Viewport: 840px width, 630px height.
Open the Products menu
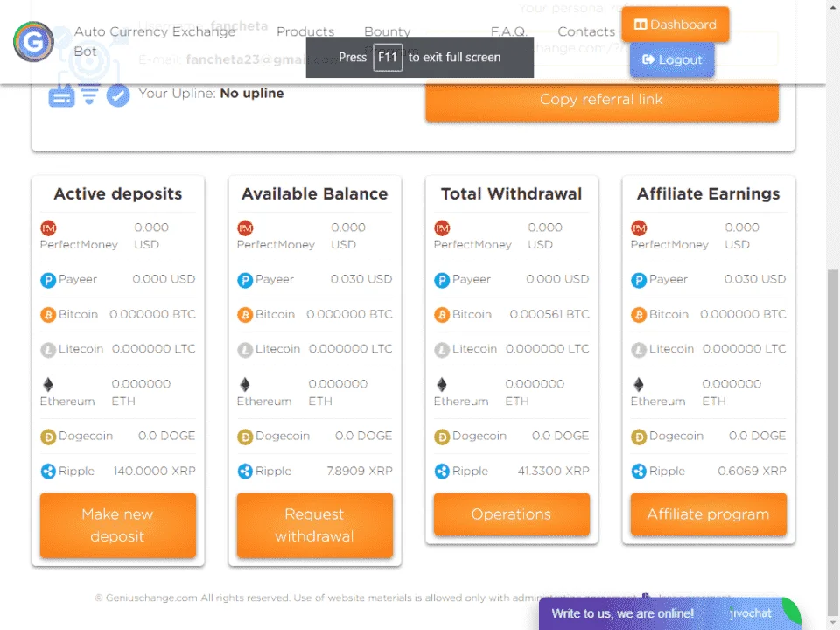point(305,31)
